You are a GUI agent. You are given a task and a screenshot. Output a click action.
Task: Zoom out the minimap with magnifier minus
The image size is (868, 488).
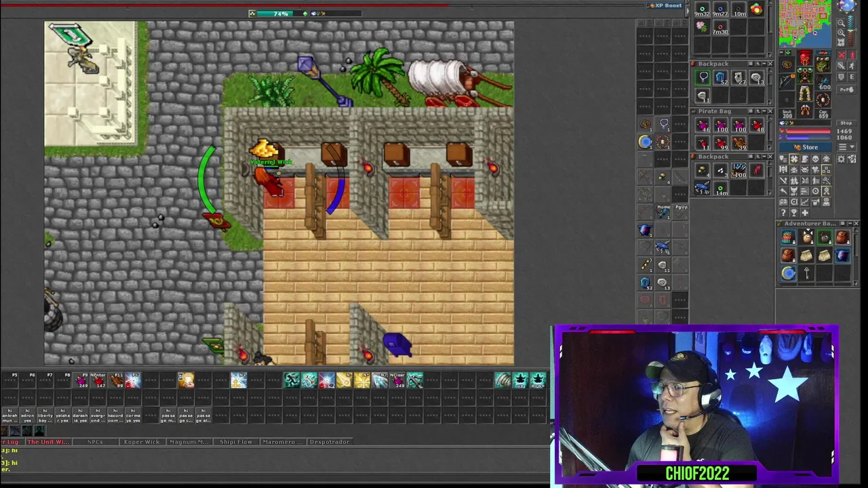(842, 22)
